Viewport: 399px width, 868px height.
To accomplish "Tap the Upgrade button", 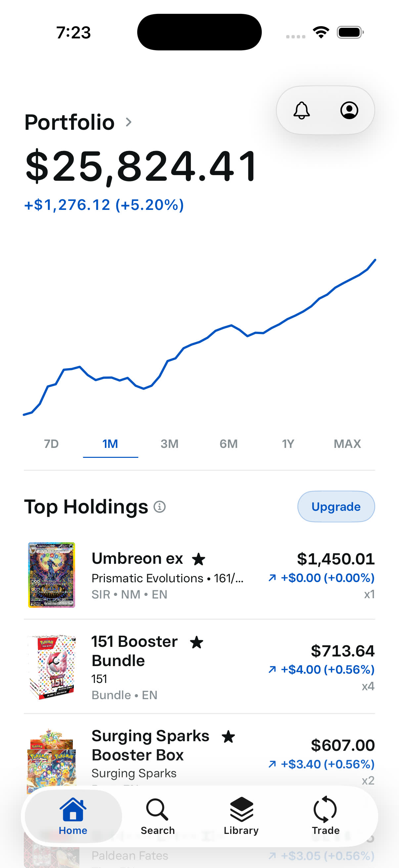I will [336, 506].
